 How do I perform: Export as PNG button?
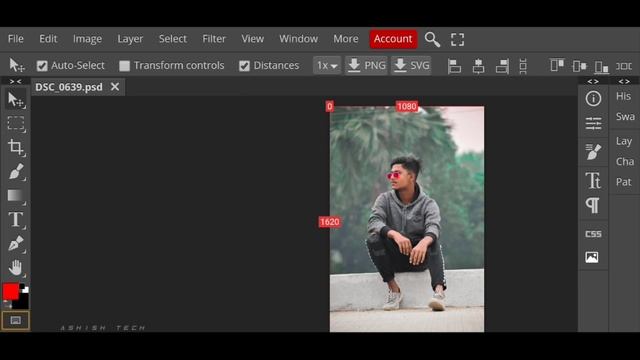tap(366, 65)
